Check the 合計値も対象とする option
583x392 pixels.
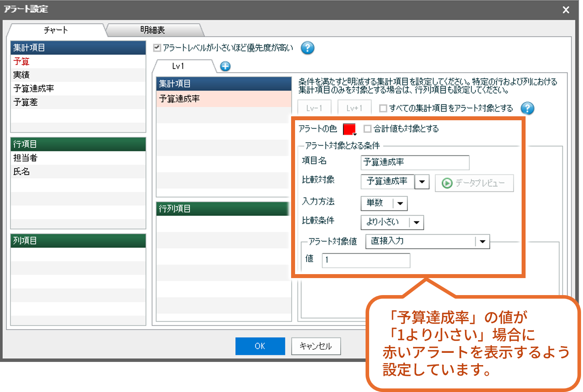point(368,129)
